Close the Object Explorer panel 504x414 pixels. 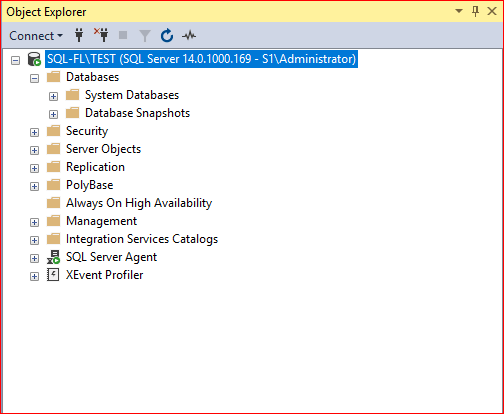[x=492, y=11]
